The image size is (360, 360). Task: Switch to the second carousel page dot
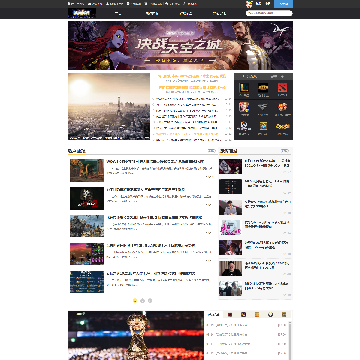point(143,301)
